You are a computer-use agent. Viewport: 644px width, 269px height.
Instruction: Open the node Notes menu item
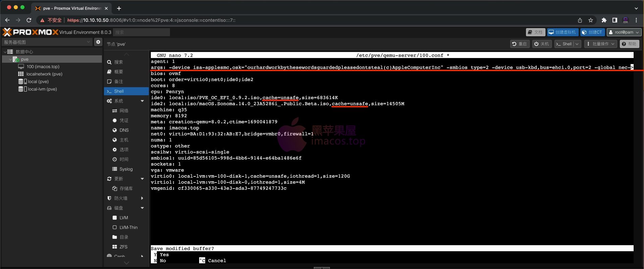click(126, 82)
